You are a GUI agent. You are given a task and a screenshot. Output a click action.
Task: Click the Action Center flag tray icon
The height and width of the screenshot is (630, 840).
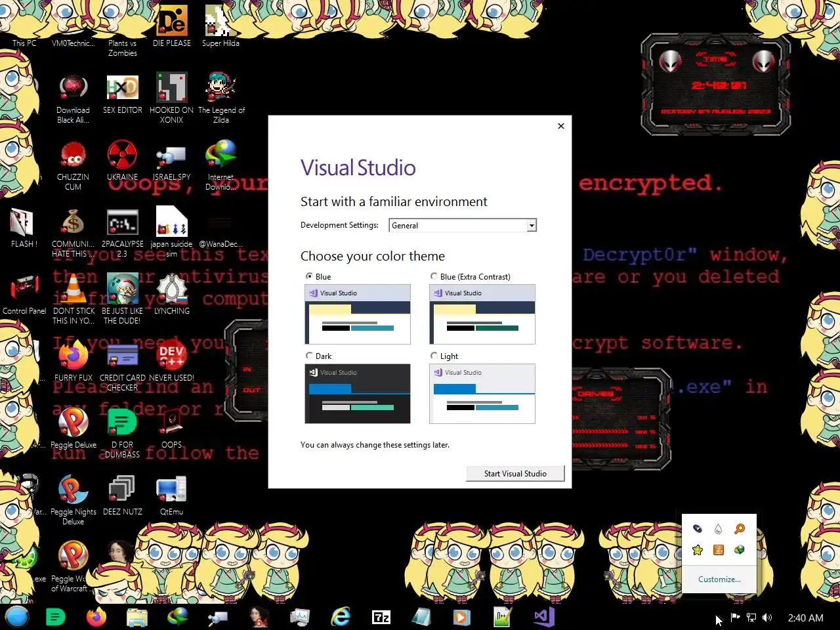[x=736, y=618]
